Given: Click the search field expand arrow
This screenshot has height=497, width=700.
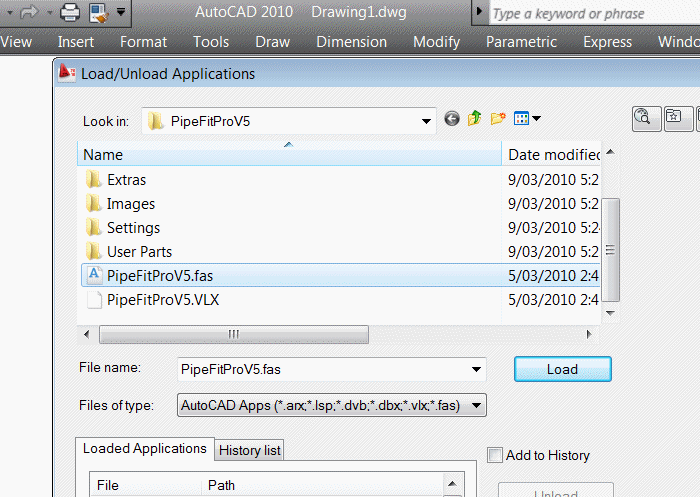Looking at the screenshot, I should click(479, 11).
